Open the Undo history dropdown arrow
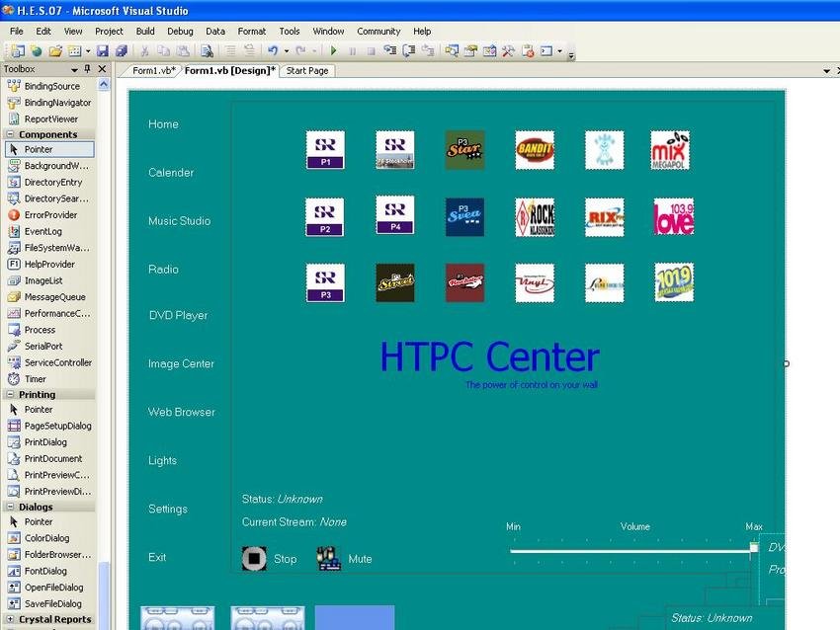 click(x=286, y=51)
